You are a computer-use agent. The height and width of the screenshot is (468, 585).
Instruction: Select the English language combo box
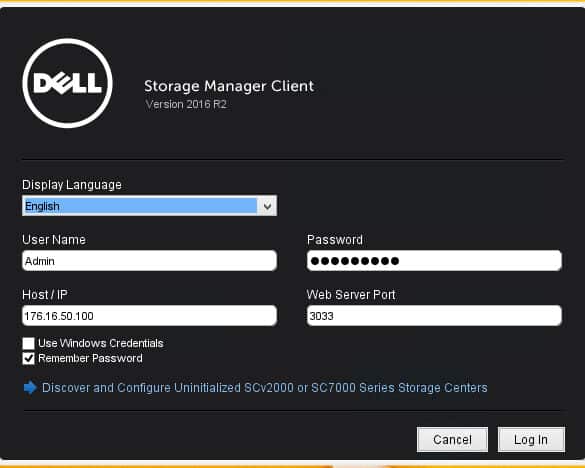149,206
